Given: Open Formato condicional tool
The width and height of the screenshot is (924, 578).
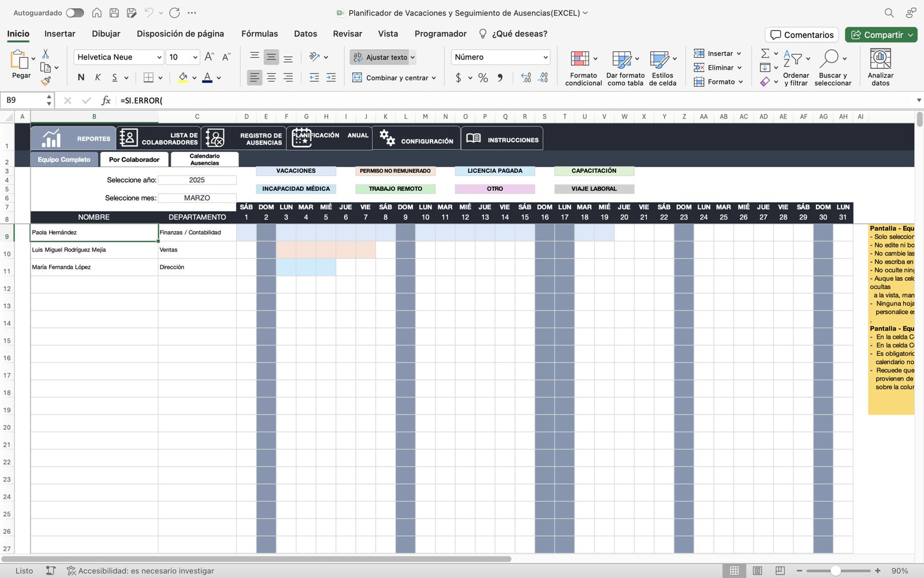Looking at the screenshot, I should click(583, 68).
